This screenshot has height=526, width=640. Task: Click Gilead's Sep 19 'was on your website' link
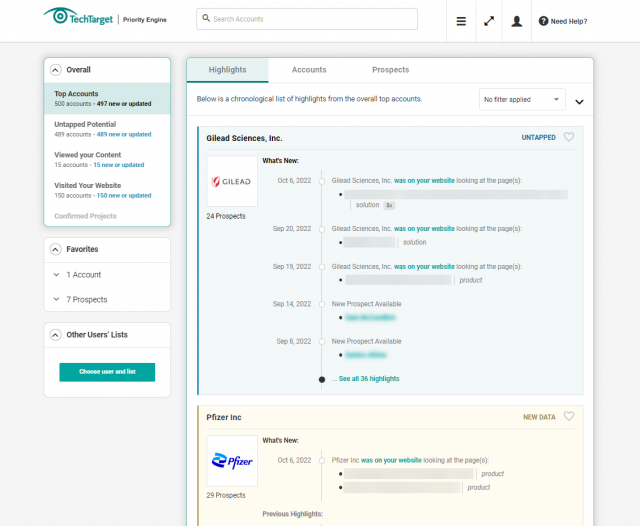424,266
